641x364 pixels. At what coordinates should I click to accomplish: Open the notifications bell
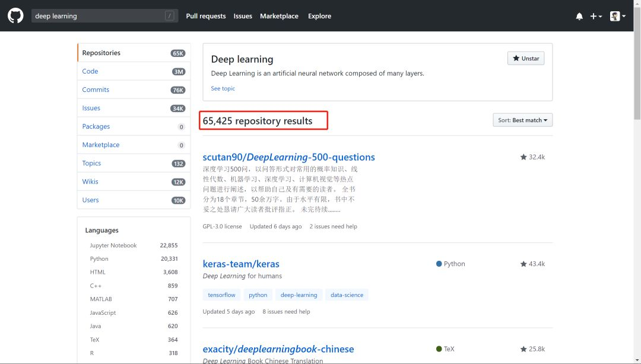pos(579,17)
